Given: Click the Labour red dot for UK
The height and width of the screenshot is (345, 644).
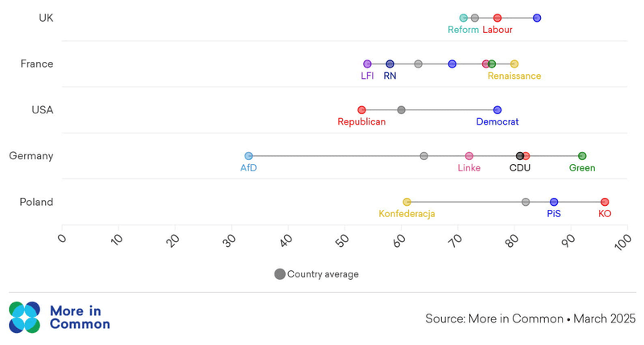Looking at the screenshot, I should pyautogui.click(x=497, y=18).
